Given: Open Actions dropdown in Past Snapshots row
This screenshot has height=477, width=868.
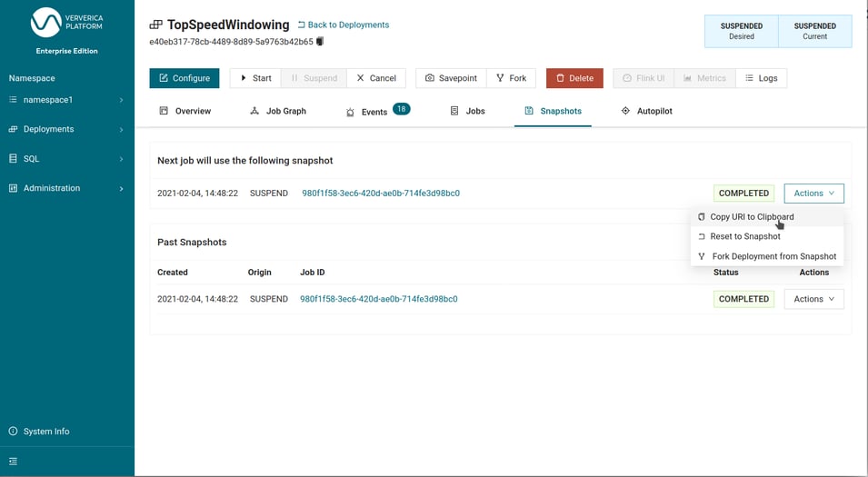Looking at the screenshot, I should pos(813,299).
